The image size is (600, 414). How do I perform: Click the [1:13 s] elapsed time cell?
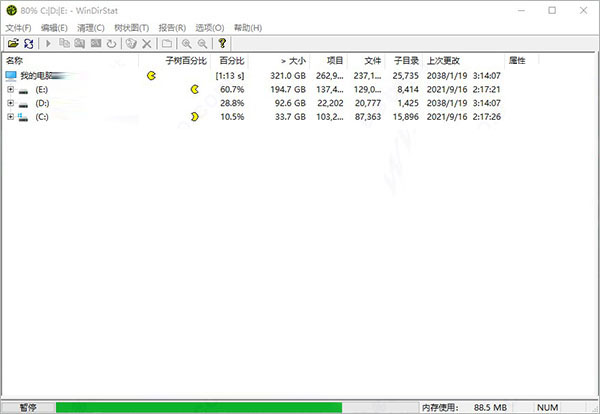(x=230, y=76)
